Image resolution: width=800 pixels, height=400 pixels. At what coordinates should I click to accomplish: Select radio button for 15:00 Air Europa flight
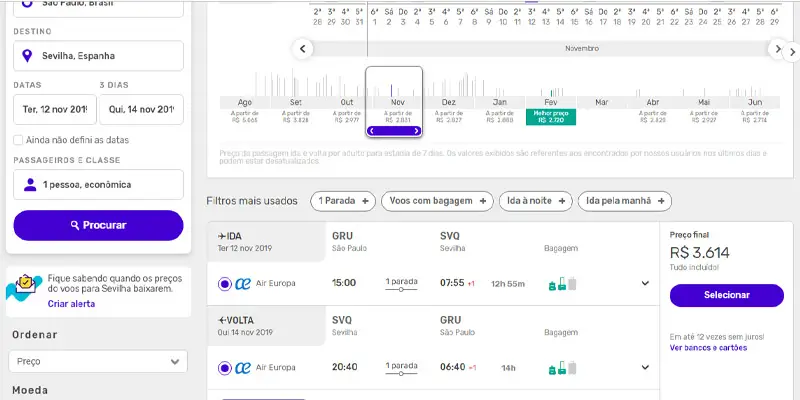[x=224, y=284]
